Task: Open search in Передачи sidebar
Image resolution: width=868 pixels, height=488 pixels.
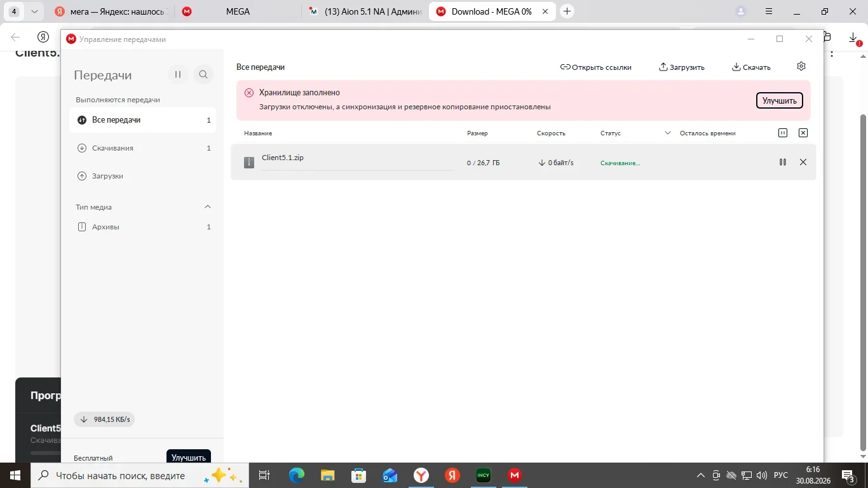Action: pyautogui.click(x=203, y=74)
